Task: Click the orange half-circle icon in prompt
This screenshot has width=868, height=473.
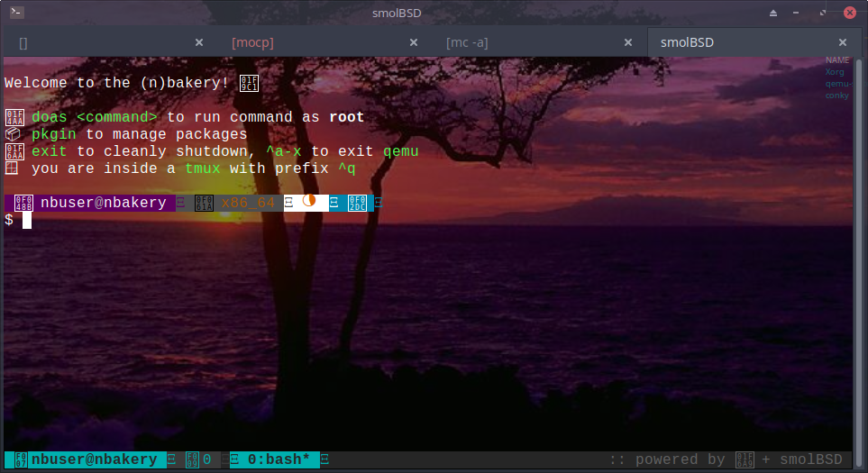Action: pyautogui.click(x=309, y=203)
